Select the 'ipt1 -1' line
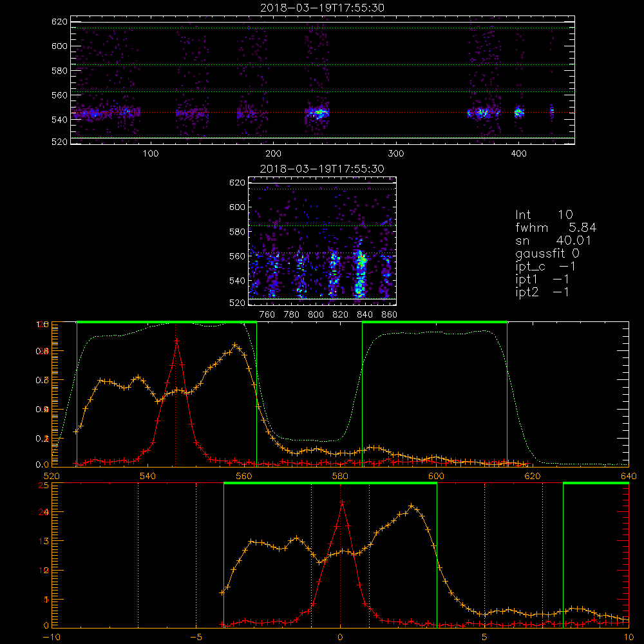 pos(542,279)
